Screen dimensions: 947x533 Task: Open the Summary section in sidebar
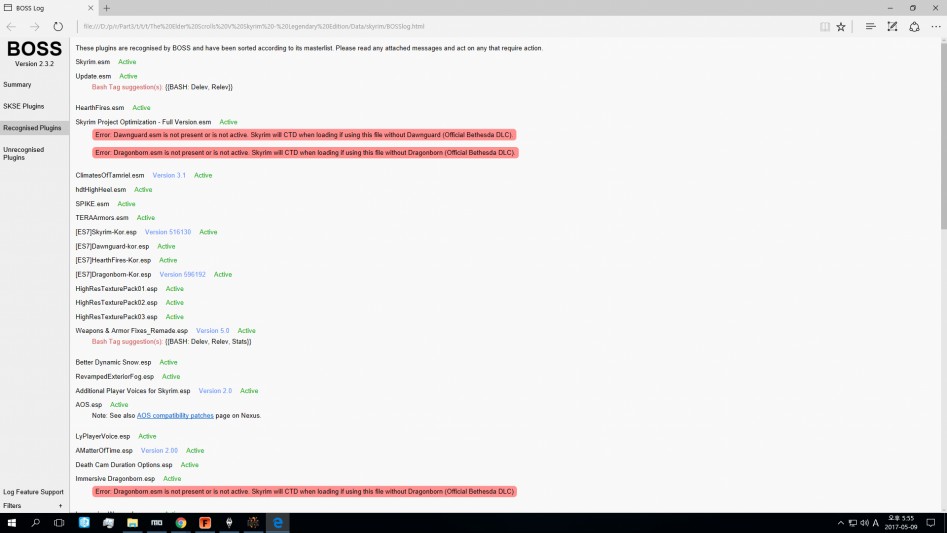click(x=17, y=85)
